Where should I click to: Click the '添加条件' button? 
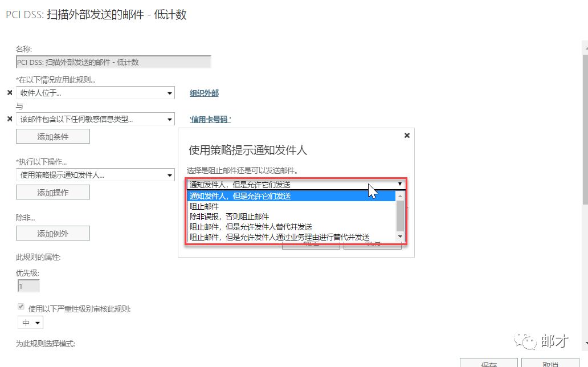click(x=53, y=137)
